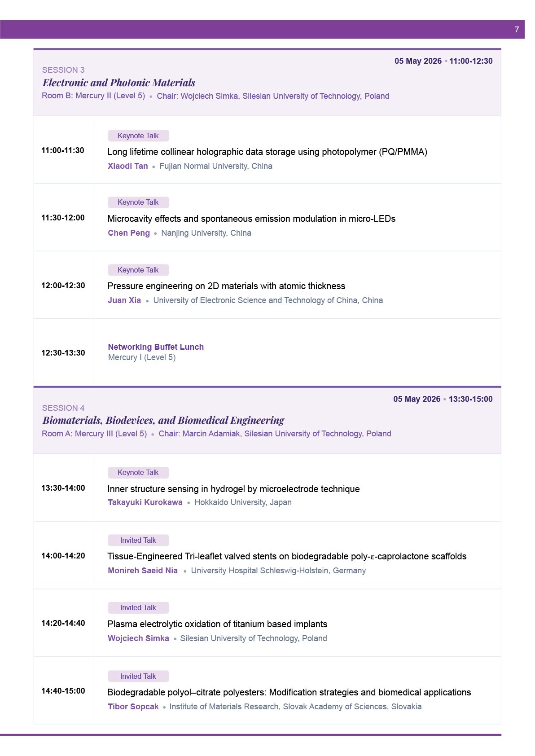Click the first Keynote Talk badge at 11:00
This screenshot has height=756, width=535.
pyautogui.click(x=138, y=136)
